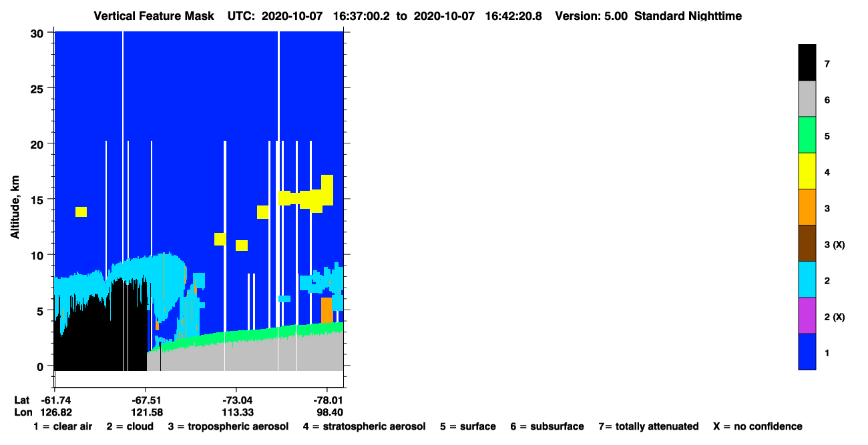Click the gray legend segment labeled 6

(807, 99)
